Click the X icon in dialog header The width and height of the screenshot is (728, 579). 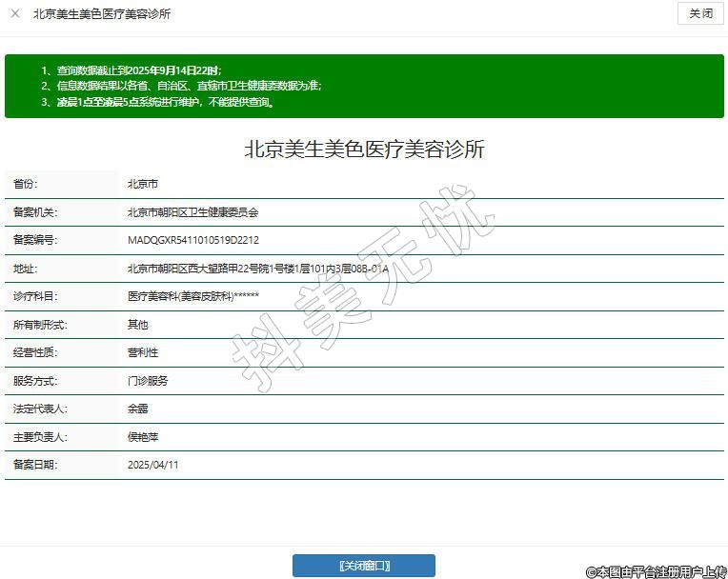[15, 14]
